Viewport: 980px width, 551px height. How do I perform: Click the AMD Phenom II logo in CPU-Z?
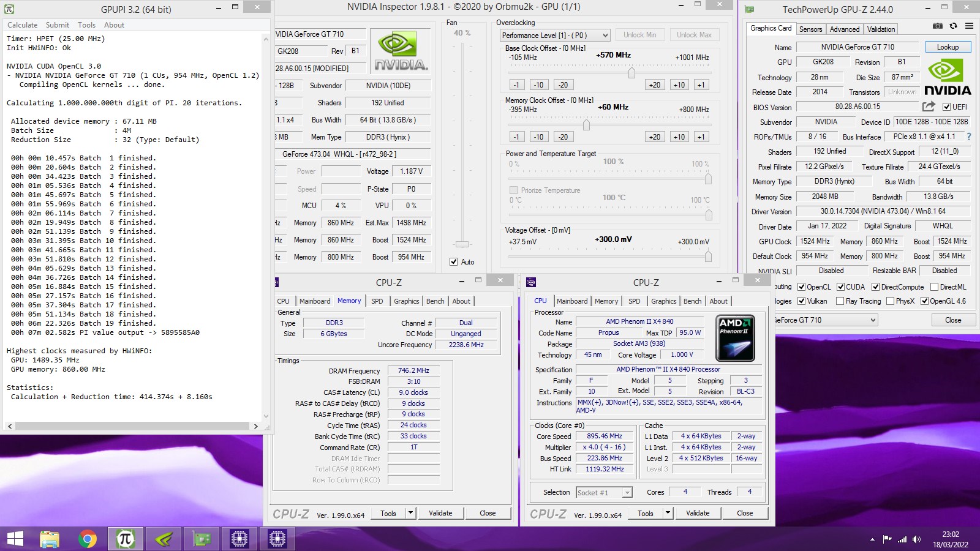[735, 338]
